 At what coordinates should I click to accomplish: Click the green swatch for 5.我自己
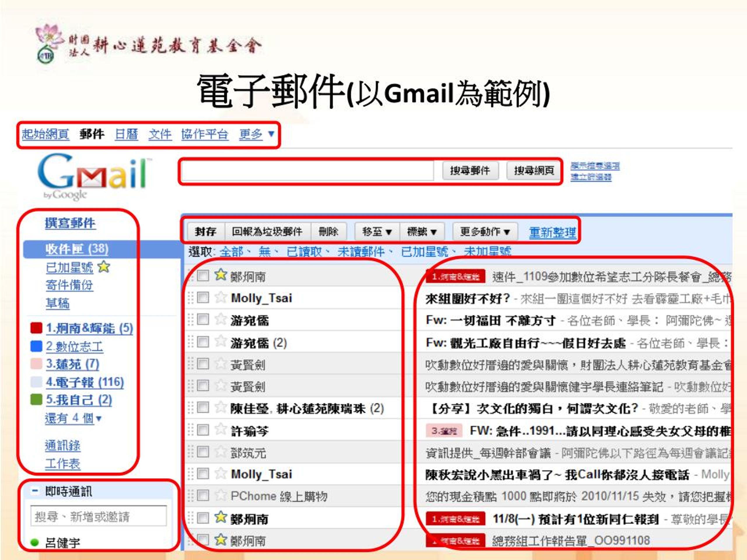coord(36,400)
